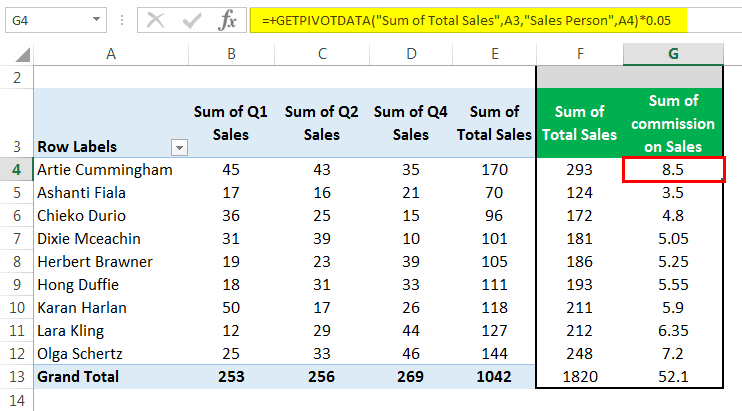
Task: Select row 7 header
Action: click(17, 238)
